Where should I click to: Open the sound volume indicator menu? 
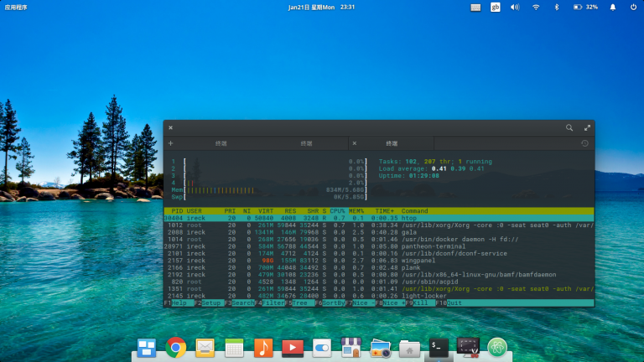(x=515, y=7)
